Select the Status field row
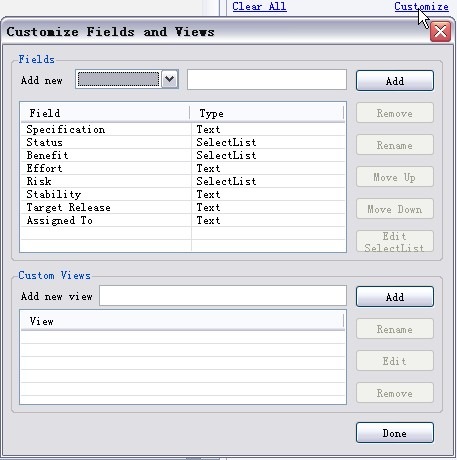Screen dimensions: 457x460 [183, 142]
